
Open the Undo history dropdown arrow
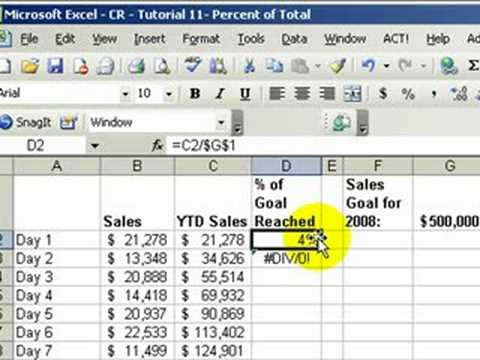[386, 66]
